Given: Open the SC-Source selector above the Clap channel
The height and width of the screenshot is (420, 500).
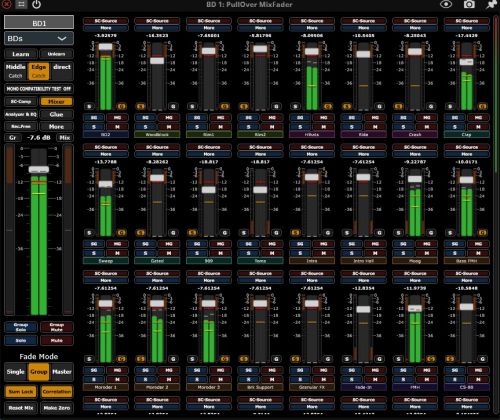Looking at the screenshot, I should [x=467, y=21].
